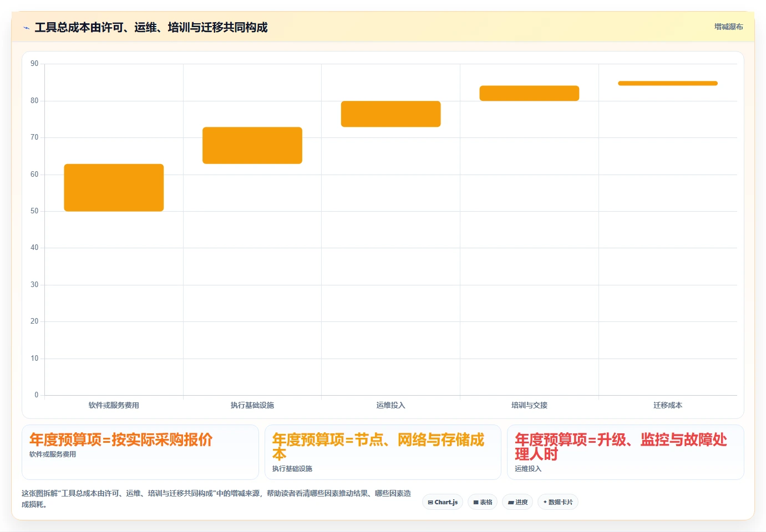
Task: Click the Chart.js tag
Action: pos(443,502)
